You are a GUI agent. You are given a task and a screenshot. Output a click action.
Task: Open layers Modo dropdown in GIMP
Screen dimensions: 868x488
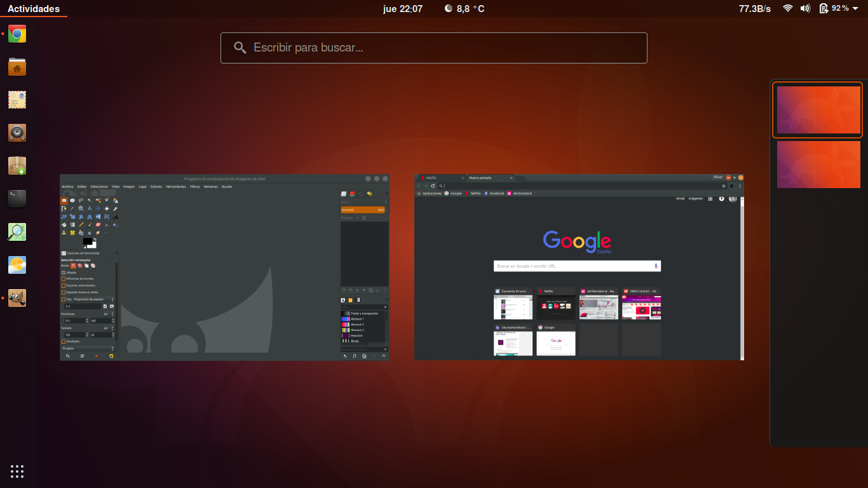[370, 202]
